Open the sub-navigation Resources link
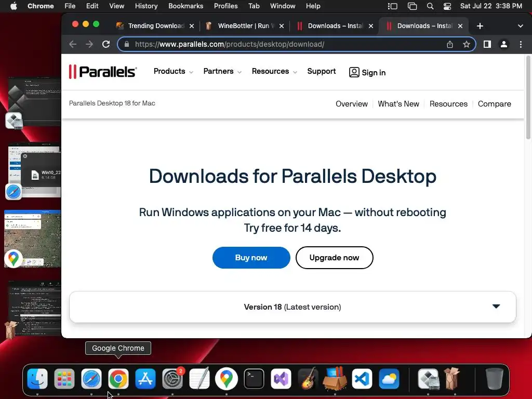Viewport: 532px width, 399px height. 448,104
